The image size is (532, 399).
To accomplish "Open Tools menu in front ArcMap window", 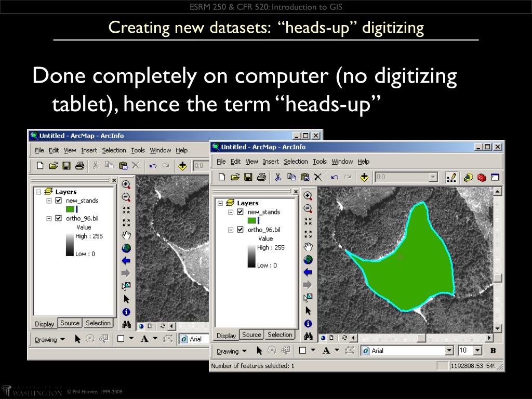I will 320,162.
